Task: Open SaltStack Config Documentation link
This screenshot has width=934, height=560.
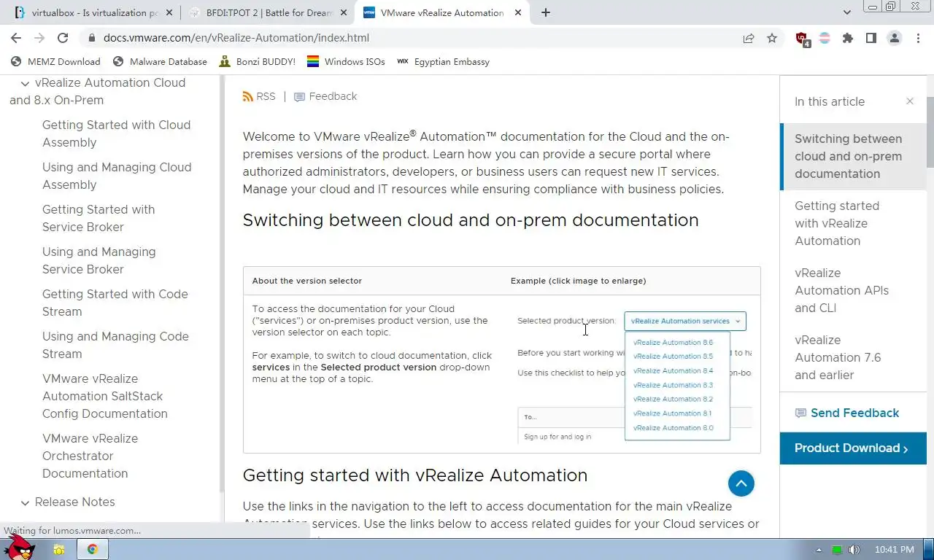Action: coord(104,396)
